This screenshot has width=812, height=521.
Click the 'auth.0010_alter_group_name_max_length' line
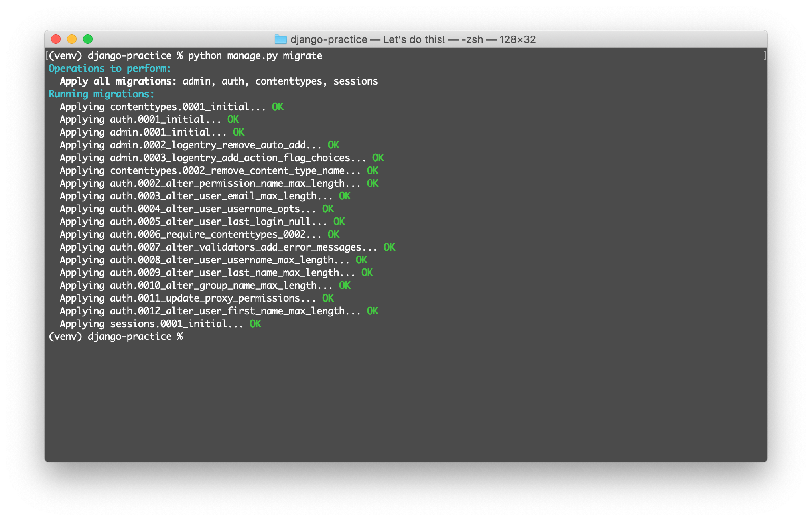coord(205,286)
